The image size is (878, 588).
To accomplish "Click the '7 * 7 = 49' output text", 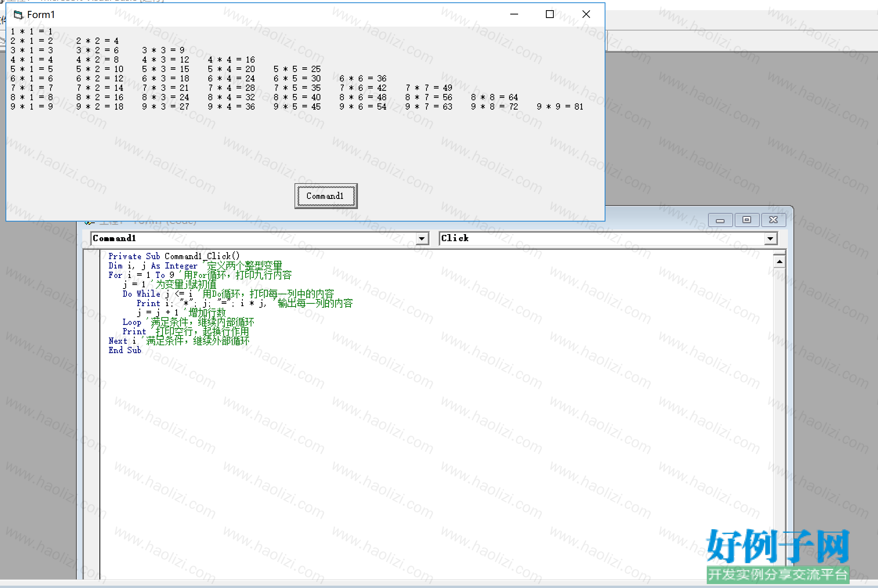I will [429, 88].
